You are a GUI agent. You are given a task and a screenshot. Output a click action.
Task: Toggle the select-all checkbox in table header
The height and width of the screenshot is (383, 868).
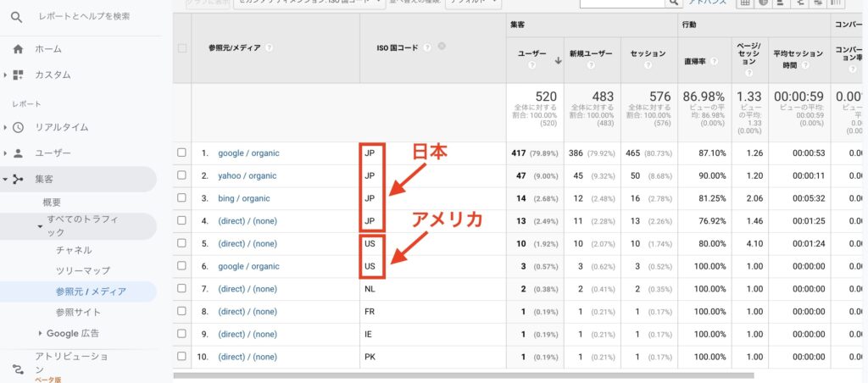tap(182, 48)
